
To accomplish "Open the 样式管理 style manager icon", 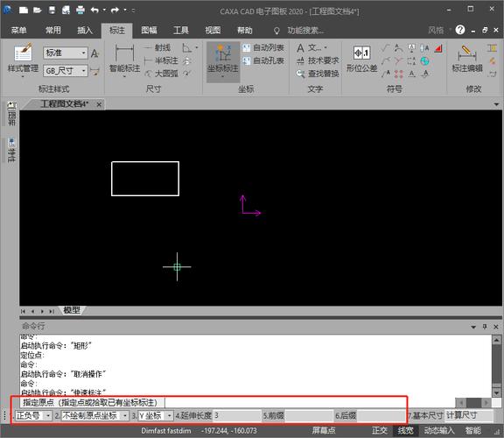I will tap(23, 53).
